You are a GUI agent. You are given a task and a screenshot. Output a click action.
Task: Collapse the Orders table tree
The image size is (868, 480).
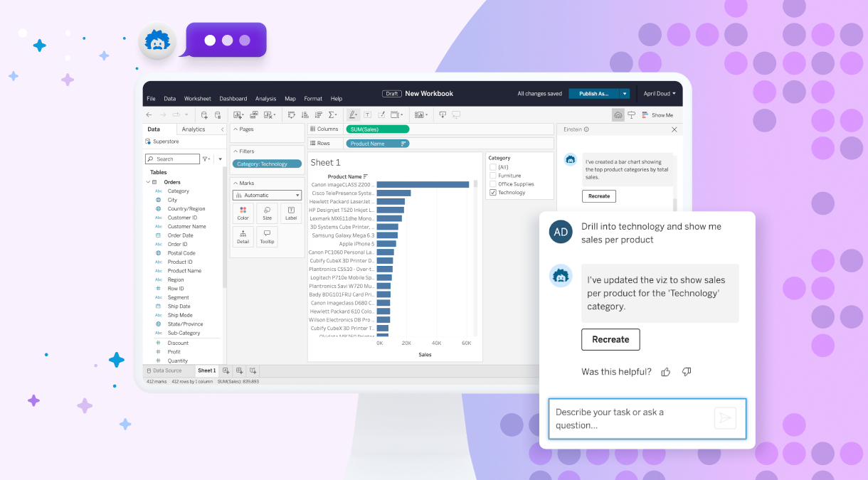pos(148,182)
